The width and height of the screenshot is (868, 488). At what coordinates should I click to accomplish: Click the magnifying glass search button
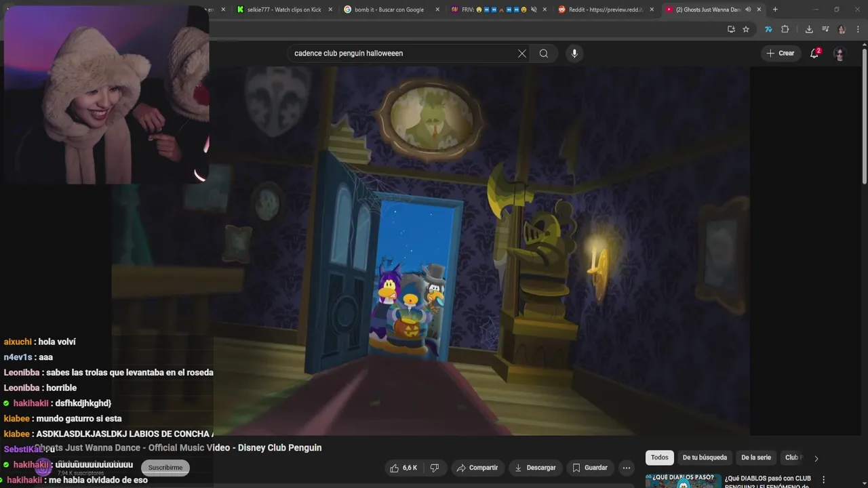[544, 54]
